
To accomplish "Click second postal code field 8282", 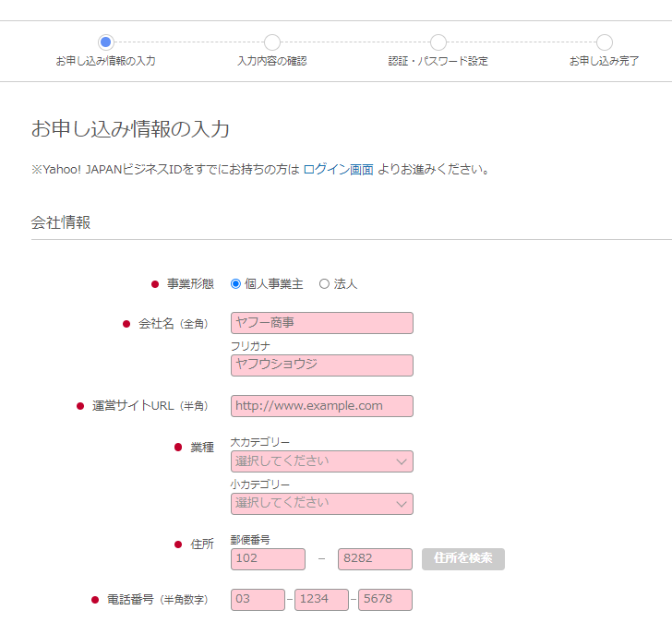I will (x=375, y=558).
